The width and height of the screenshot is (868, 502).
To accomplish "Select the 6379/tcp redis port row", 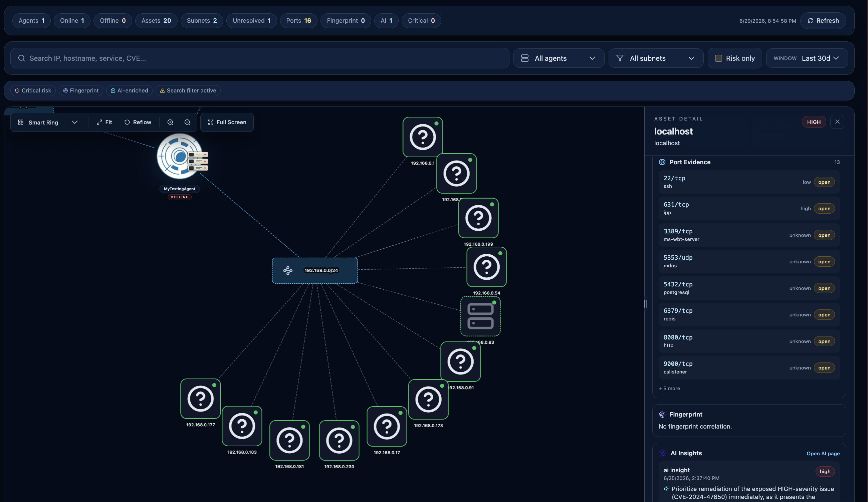I will point(749,314).
